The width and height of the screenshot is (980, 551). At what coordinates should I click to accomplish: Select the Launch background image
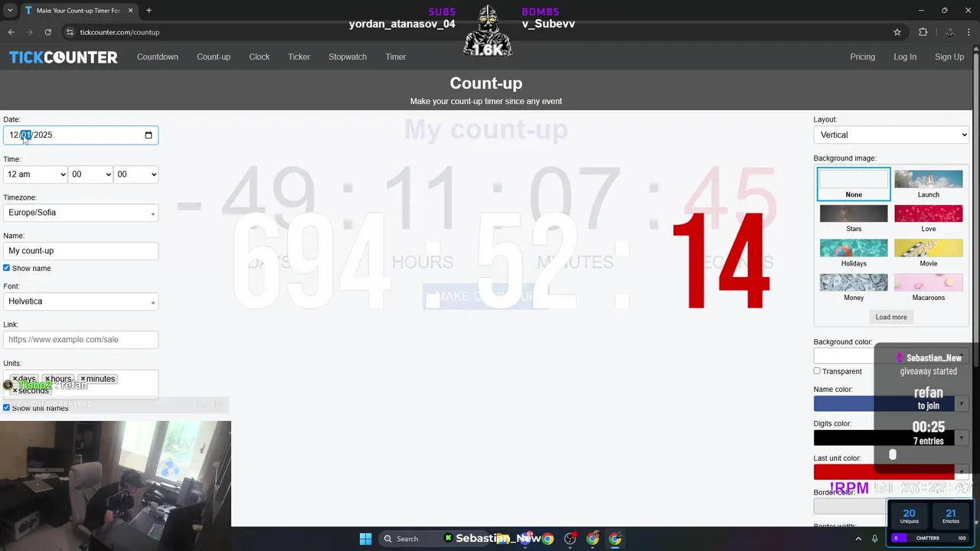click(x=929, y=184)
